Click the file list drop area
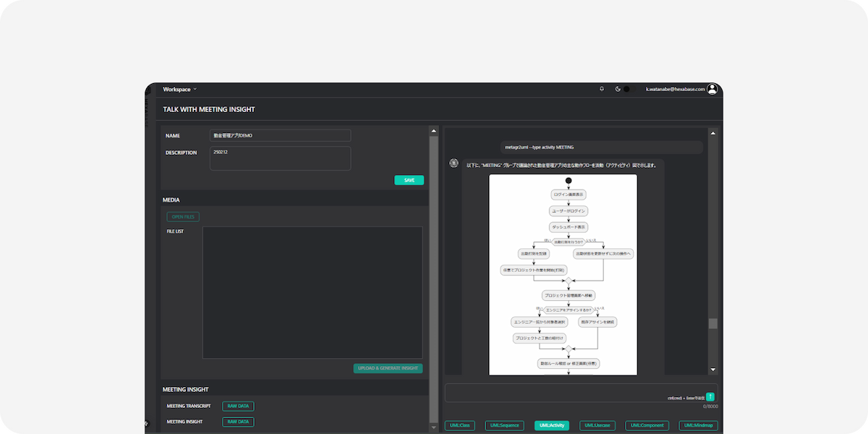Viewport: 868px width, 434px height. click(312, 292)
